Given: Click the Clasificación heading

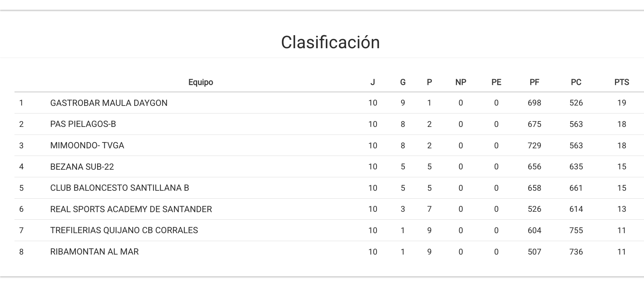Looking at the screenshot, I should (330, 42).
